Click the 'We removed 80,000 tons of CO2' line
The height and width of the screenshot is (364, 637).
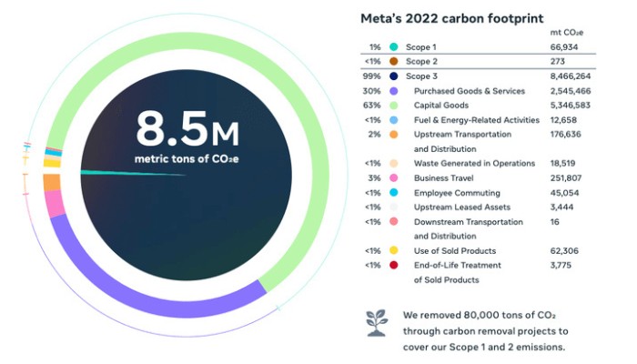[x=480, y=315]
